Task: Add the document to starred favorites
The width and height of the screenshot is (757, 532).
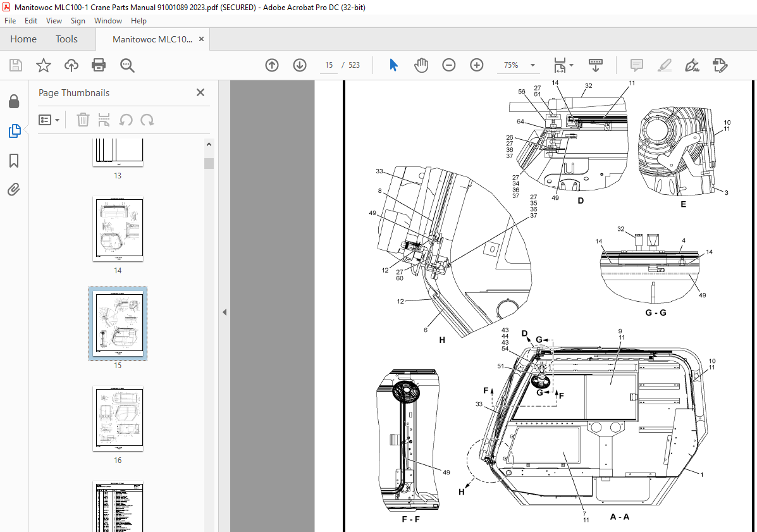Action: point(44,65)
